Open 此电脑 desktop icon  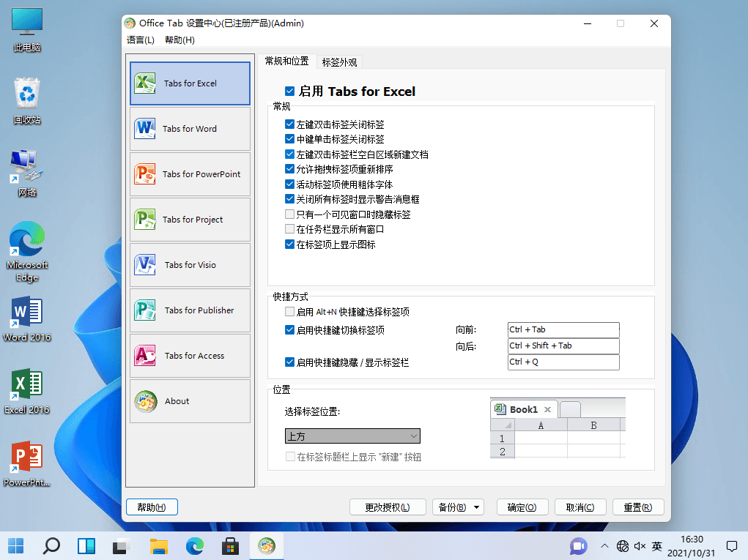point(27,29)
